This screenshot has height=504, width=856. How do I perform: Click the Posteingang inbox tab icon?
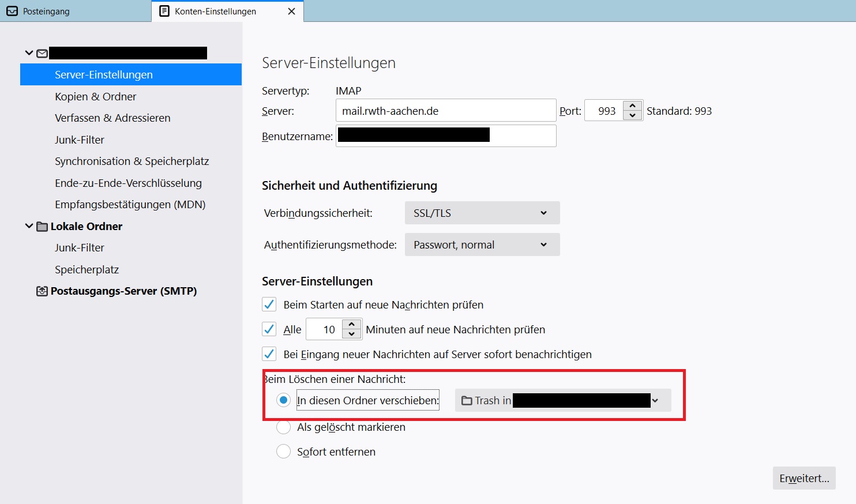pos(12,11)
